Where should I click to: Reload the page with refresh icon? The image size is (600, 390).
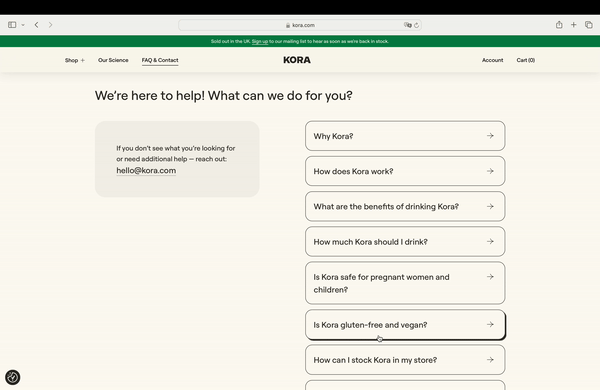tap(416, 25)
